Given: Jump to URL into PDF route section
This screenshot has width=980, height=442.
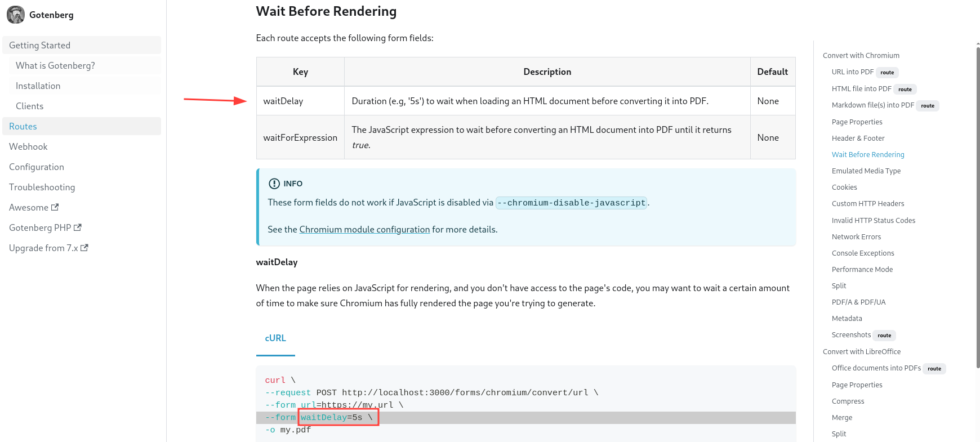Looking at the screenshot, I should [852, 72].
